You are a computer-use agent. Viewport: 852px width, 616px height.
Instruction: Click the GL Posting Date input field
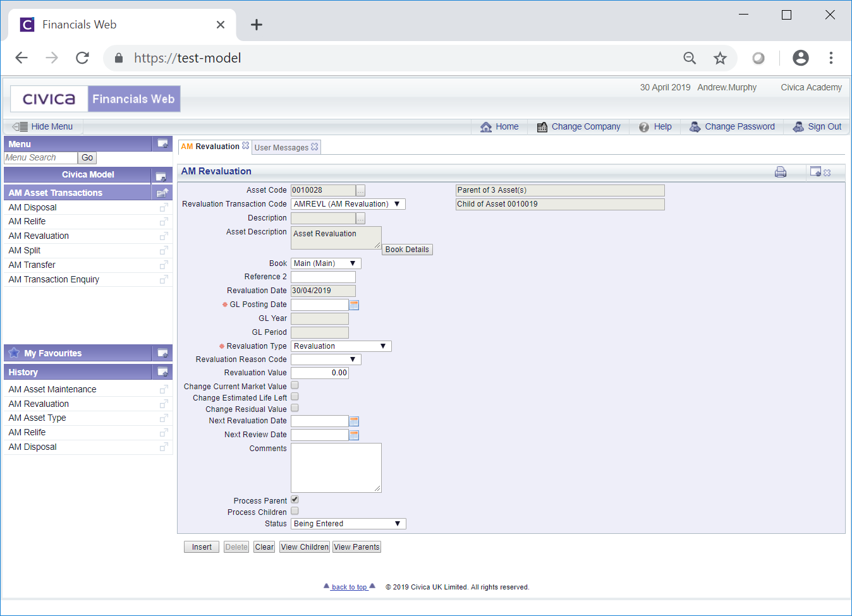(319, 305)
